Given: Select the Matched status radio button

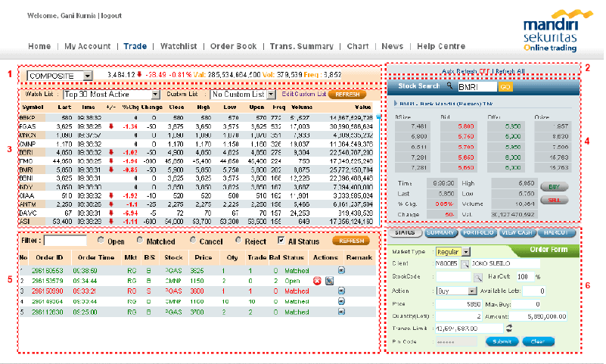Looking at the screenshot, I should coord(139,240).
